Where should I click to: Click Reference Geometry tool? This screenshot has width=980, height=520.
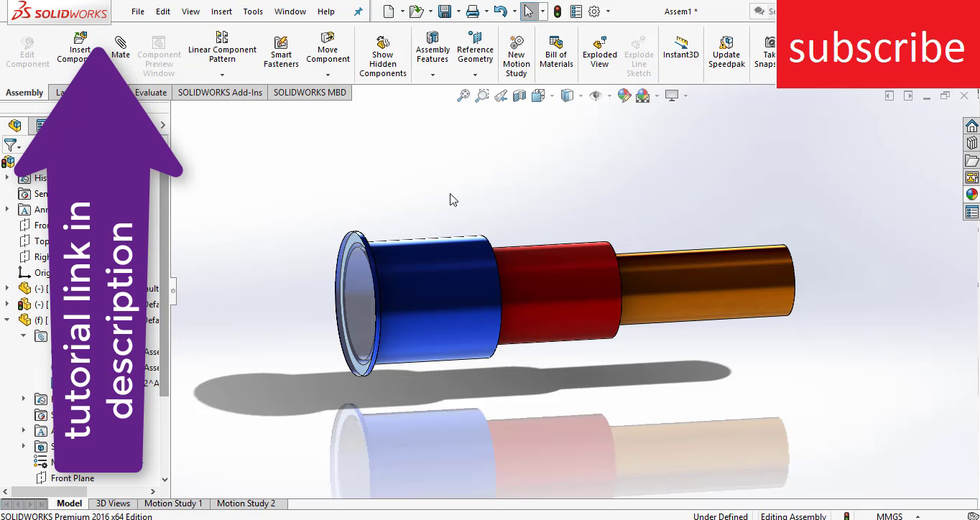coord(475,47)
